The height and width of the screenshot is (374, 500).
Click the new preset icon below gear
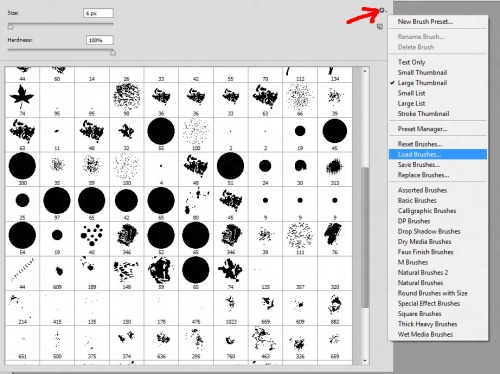(x=379, y=26)
